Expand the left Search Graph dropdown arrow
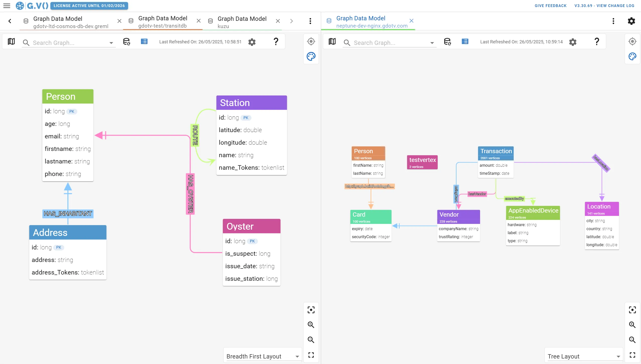 tap(111, 43)
